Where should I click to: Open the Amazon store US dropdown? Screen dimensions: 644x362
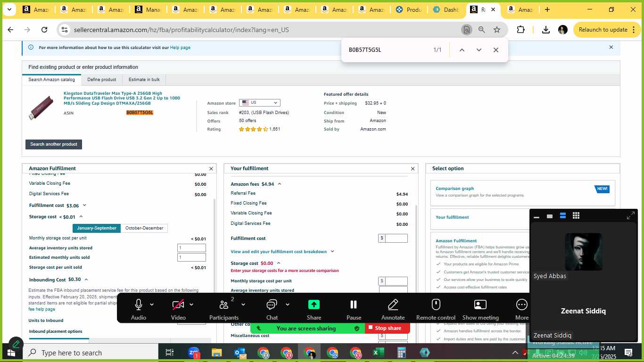[x=260, y=103]
